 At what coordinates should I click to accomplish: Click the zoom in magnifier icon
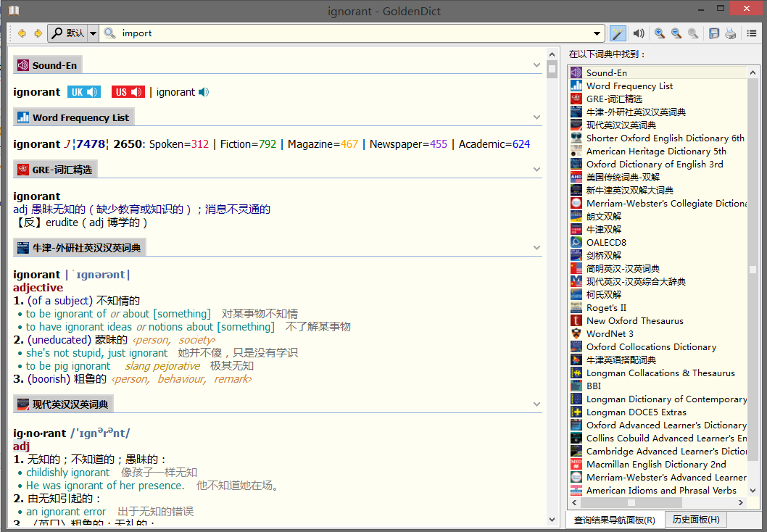[x=660, y=33]
